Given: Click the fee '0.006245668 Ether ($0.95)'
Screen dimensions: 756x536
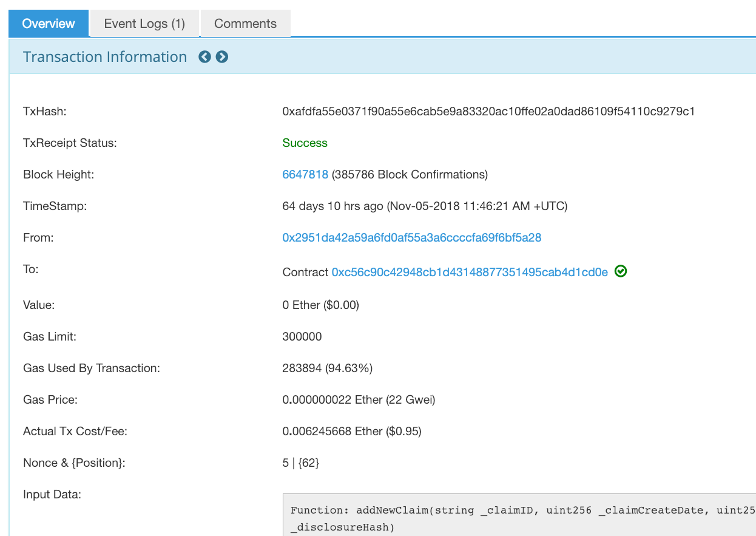Looking at the screenshot, I should (x=352, y=431).
